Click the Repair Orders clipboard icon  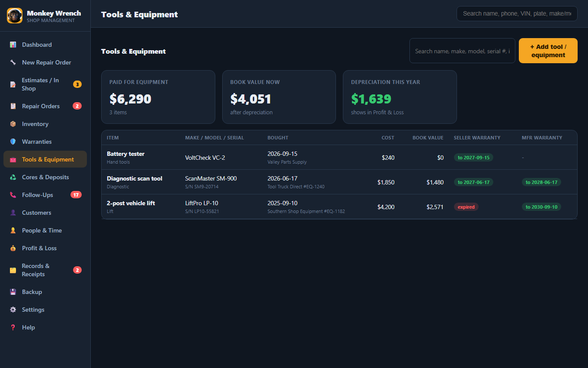[13, 106]
